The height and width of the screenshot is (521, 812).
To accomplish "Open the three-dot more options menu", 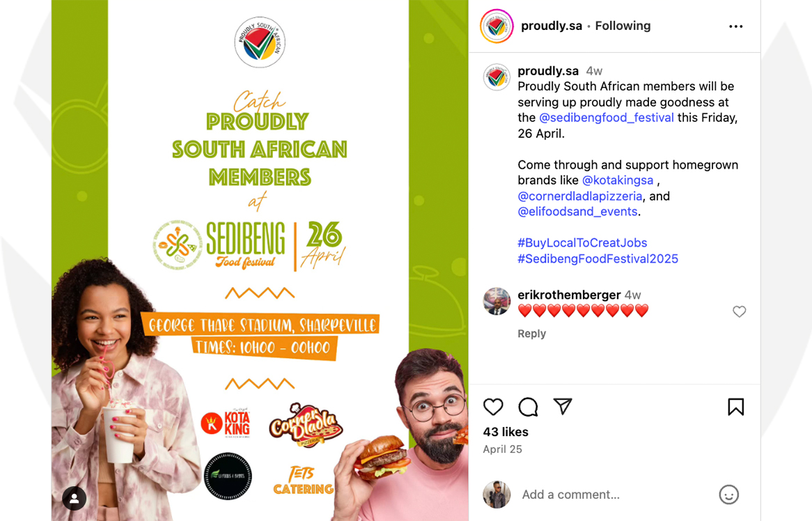I will [x=735, y=26].
